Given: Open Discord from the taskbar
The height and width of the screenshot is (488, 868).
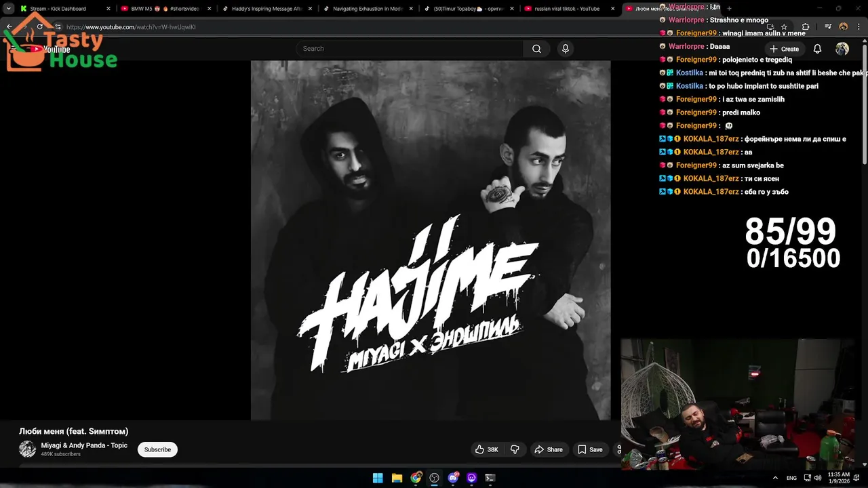Looking at the screenshot, I should pos(453,478).
